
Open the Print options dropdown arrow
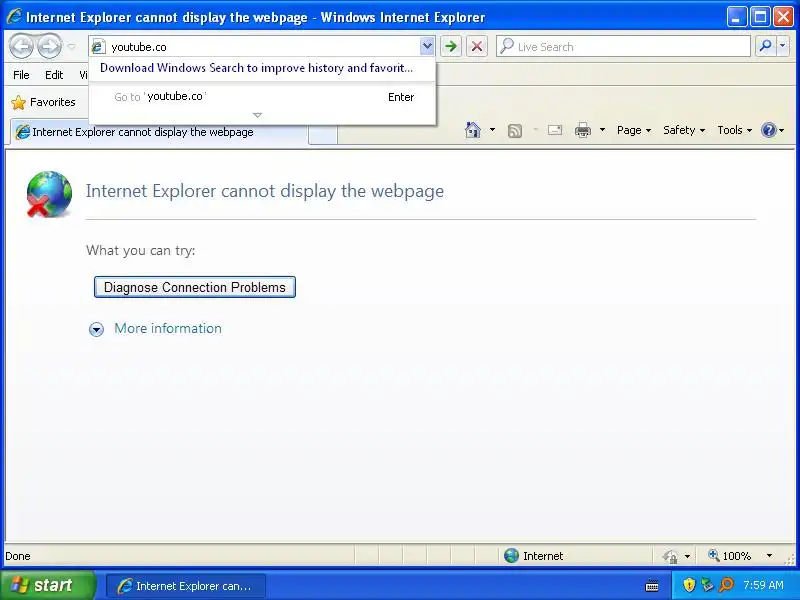(x=603, y=130)
